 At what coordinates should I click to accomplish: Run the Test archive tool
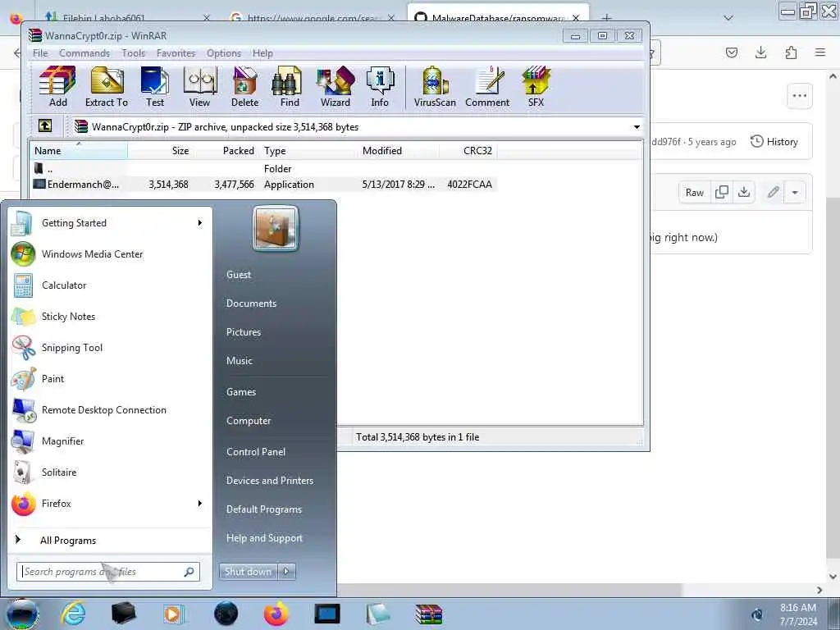coord(155,87)
